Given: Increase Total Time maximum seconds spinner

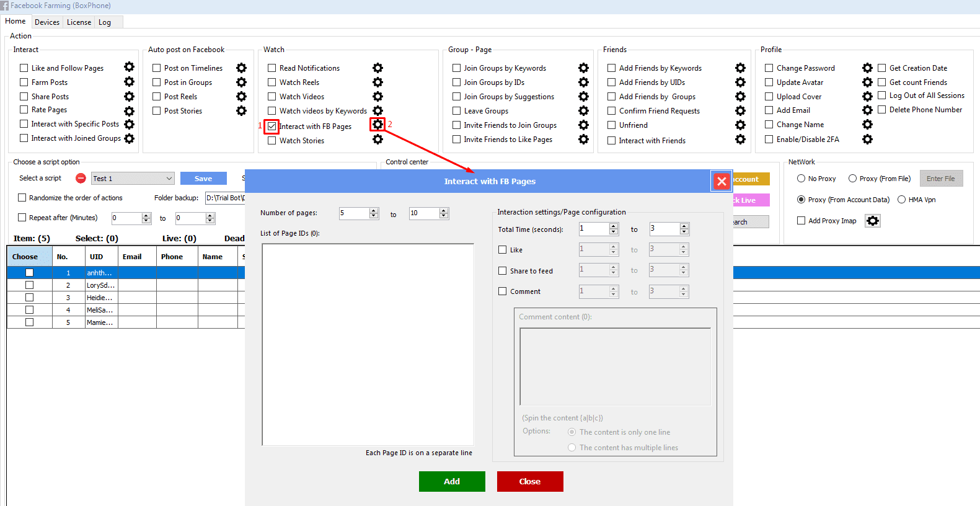Looking at the screenshot, I should click(x=684, y=226).
